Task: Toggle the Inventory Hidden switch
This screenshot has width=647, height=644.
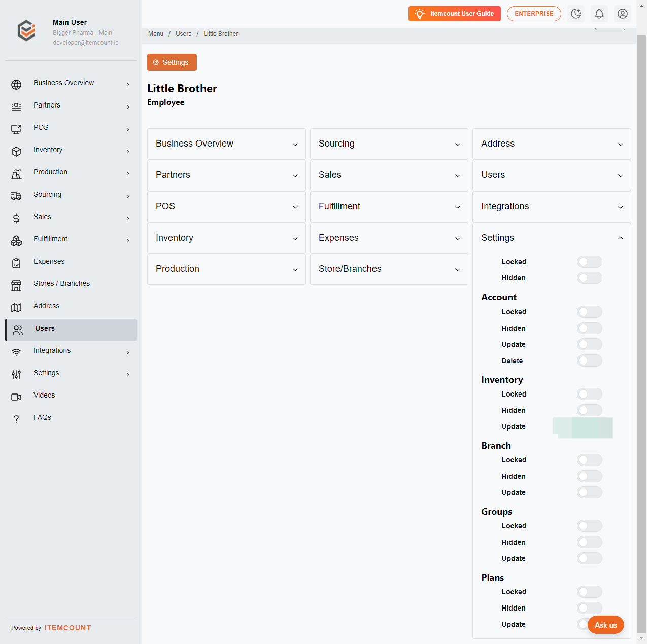Action: click(590, 410)
